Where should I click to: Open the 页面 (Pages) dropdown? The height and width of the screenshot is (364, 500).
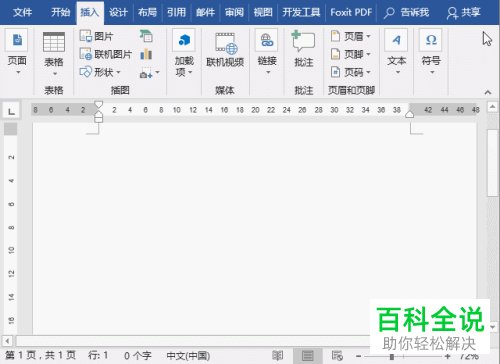(17, 52)
